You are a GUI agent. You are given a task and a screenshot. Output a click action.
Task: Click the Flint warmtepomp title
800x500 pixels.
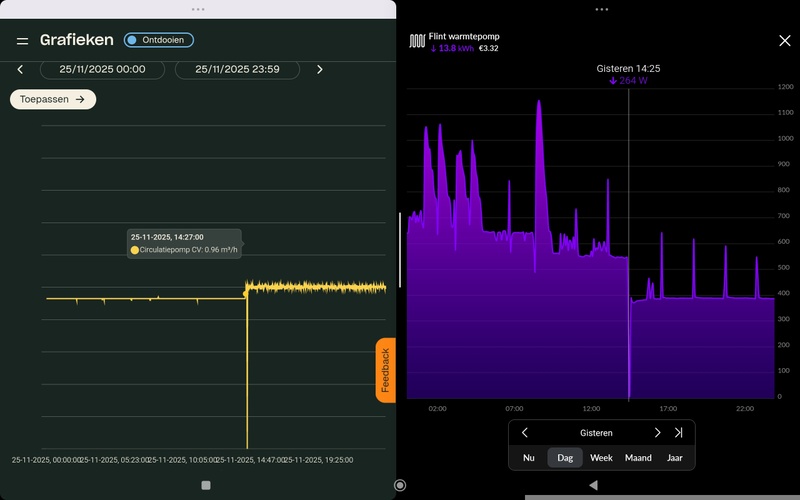point(464,37)
